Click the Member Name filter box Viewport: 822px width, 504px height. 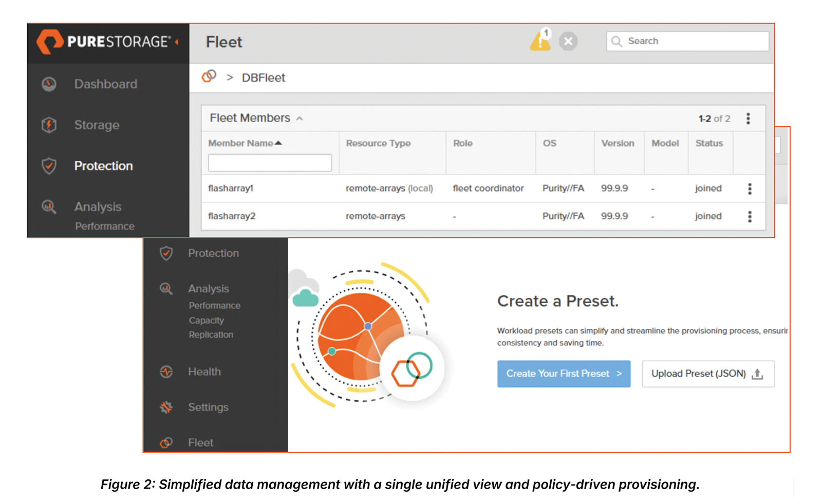270,163
